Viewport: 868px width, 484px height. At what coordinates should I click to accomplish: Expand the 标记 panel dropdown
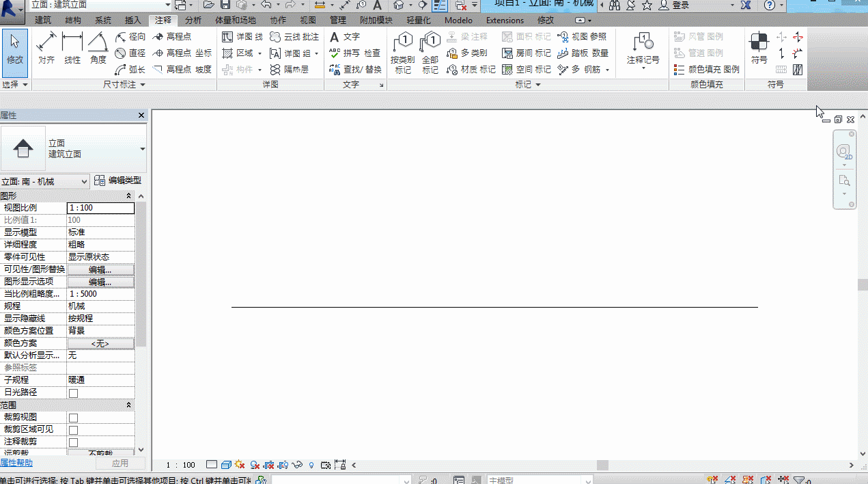[x=528, y=85]
